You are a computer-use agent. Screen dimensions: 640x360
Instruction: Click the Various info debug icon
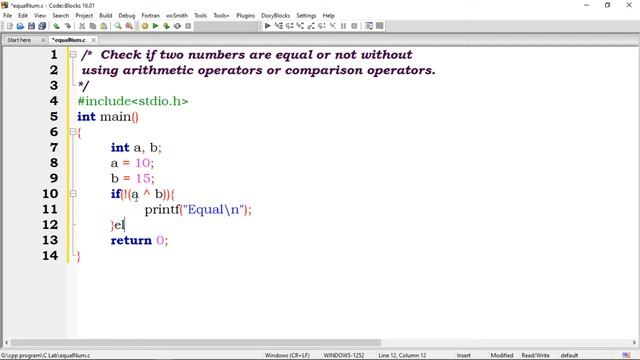tap(380, 26)
